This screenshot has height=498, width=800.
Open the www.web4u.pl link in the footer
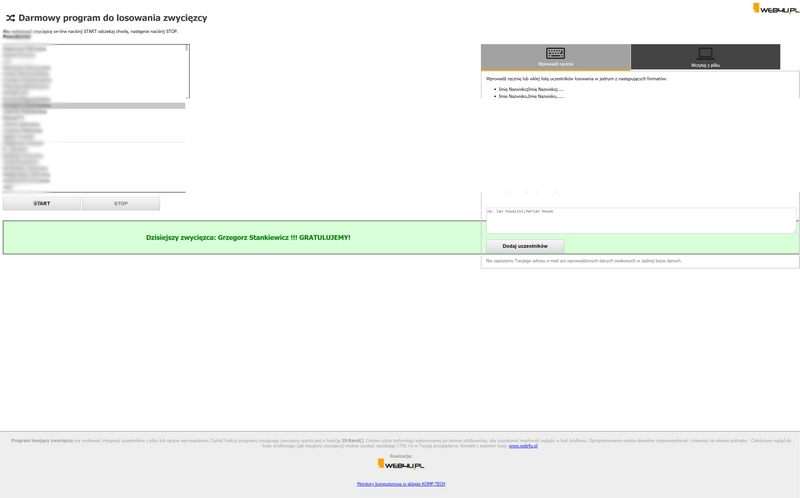coord(523,446)
